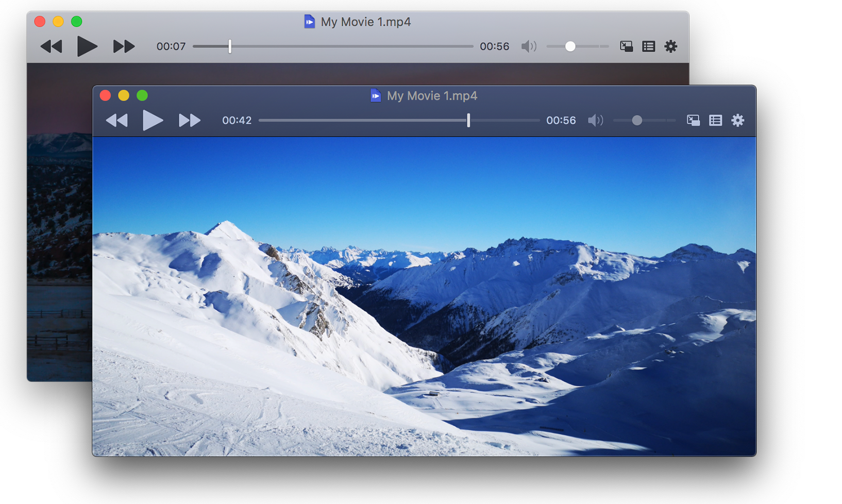Viewport: 842px width, 504px height.
Task: Show the playlist in the back window
Action: pyautogui.click(x=648, y=46)
